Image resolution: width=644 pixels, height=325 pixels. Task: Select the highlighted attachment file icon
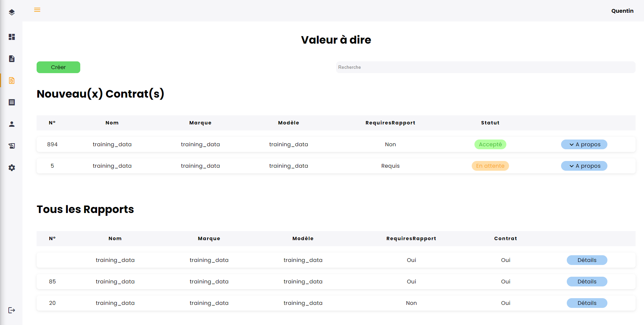[x=12, y=80]
